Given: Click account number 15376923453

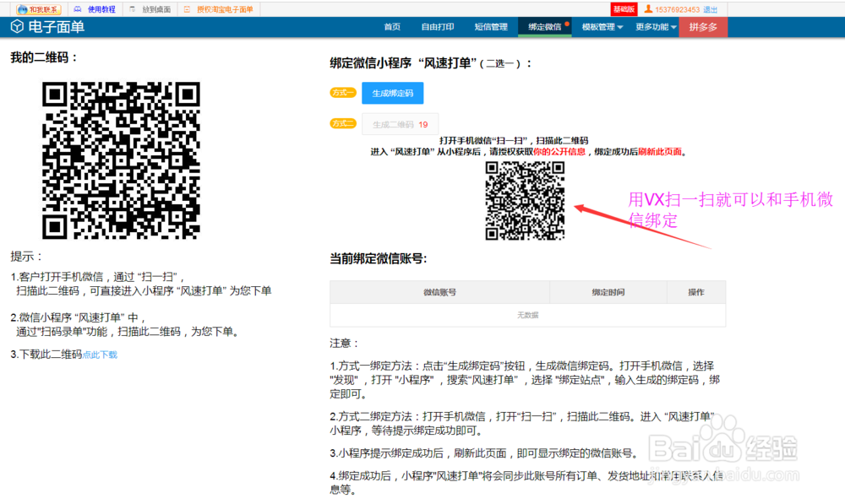Looking at the screenshot, I should click(677, 9).
